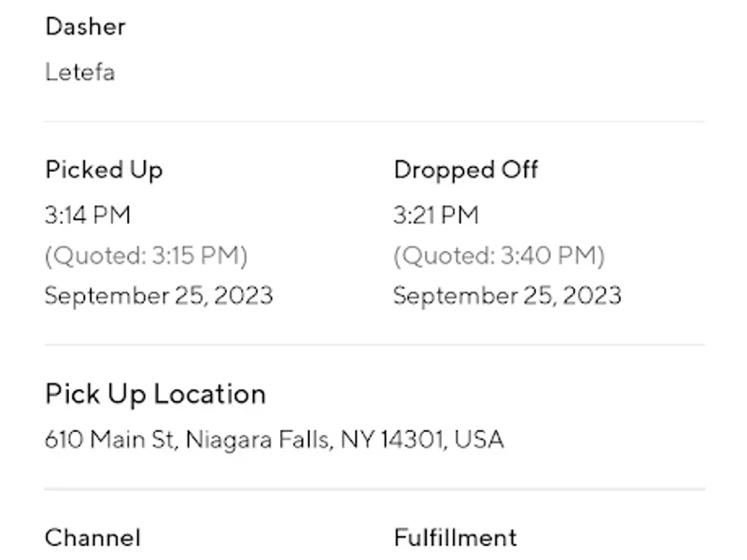Select the 3:14 PM pickup time
This screenshot has width=747, height=560.
coord(88,215)
